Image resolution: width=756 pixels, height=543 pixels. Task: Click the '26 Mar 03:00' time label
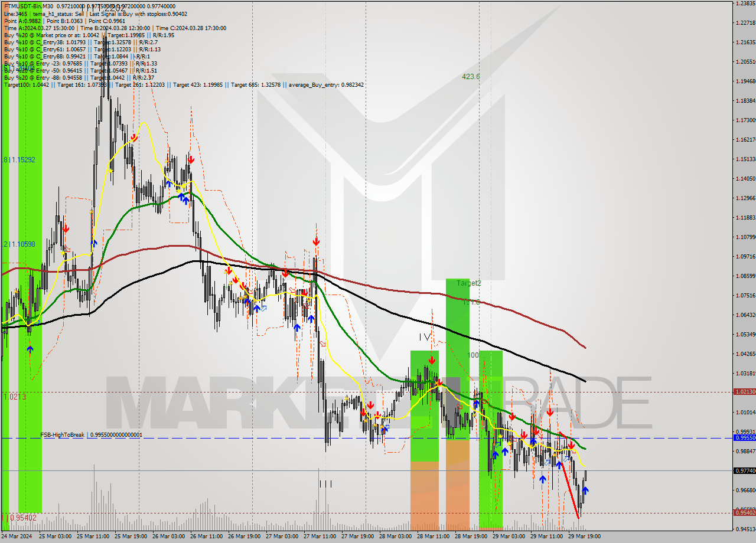[x=168, y=537]
